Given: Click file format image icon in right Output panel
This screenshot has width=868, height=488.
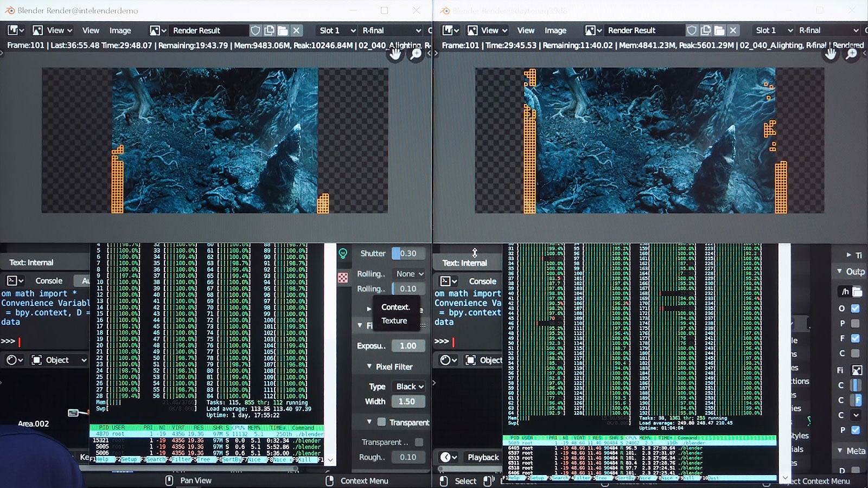Looking at the screenshot, I should 857,370.
